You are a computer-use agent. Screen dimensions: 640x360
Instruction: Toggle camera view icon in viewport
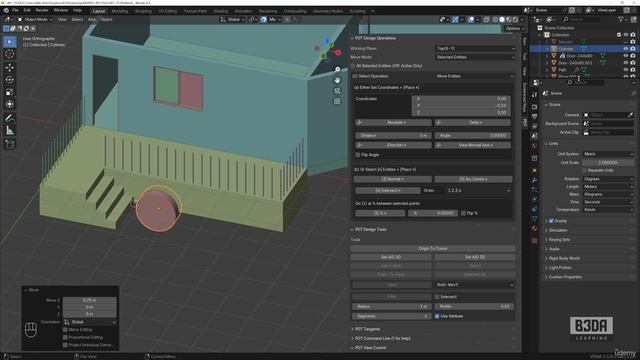pos(337,91)
